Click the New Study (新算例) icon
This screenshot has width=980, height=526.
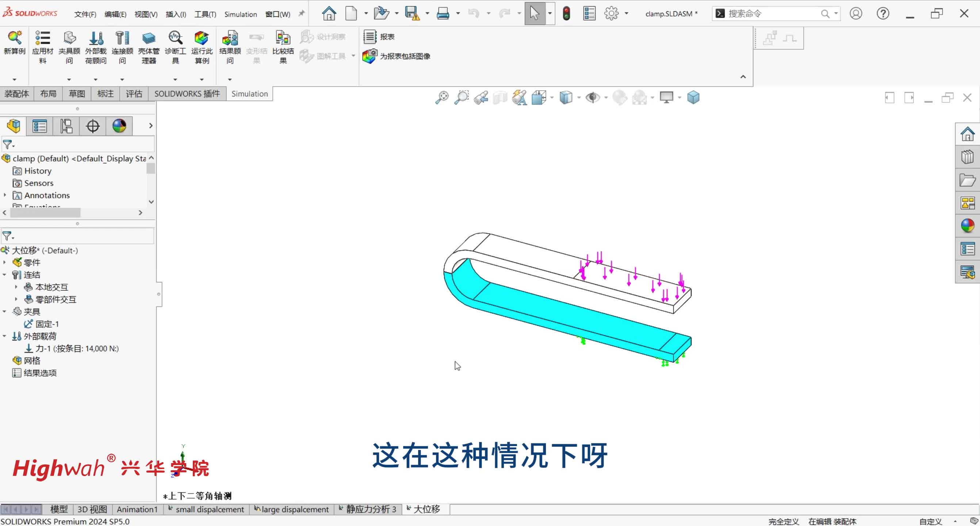[15, 38]
